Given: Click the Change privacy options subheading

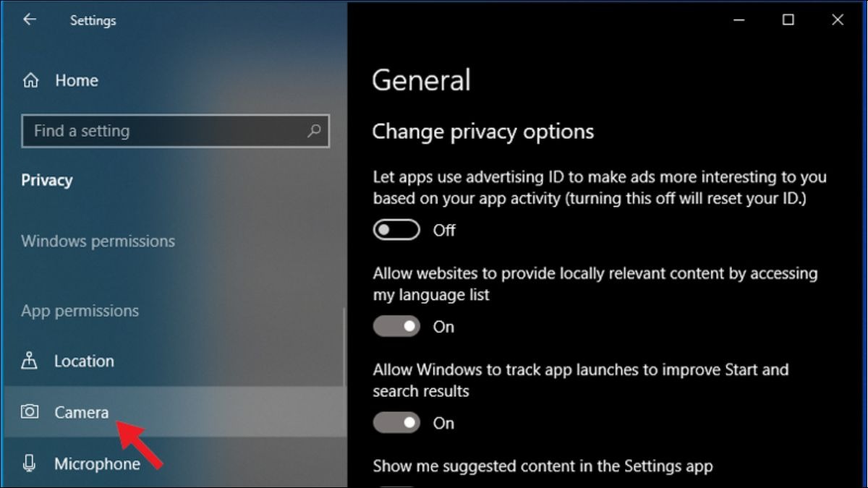Looking at the screenshot, I should click(483, 132).
